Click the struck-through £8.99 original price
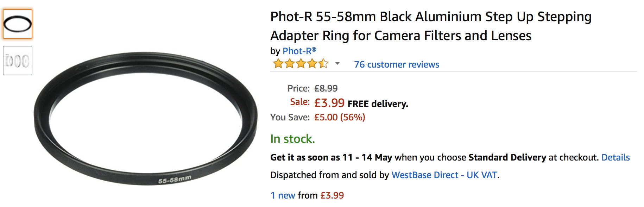Viewport: 644px width, 207px height. [326, 88]
